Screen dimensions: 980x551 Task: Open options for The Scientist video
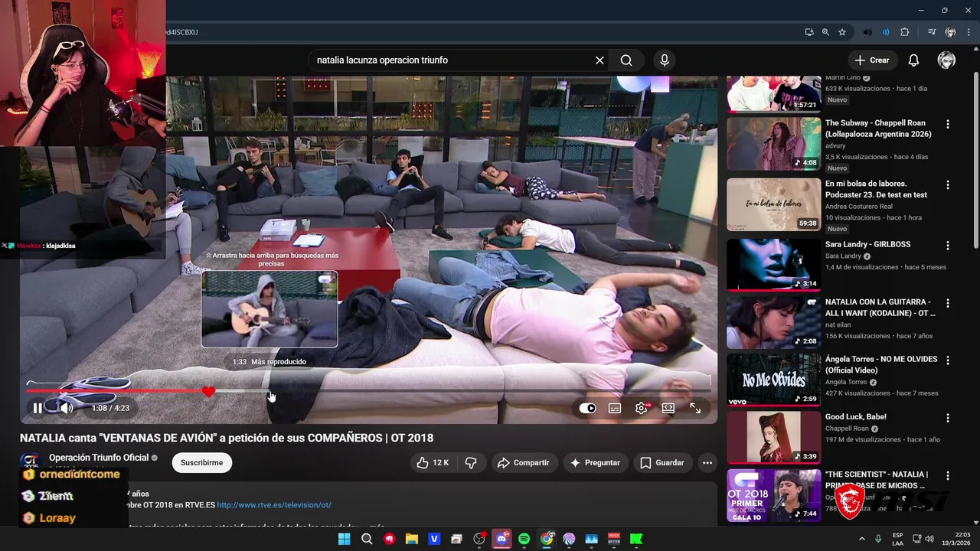click(x=948, y=475)
